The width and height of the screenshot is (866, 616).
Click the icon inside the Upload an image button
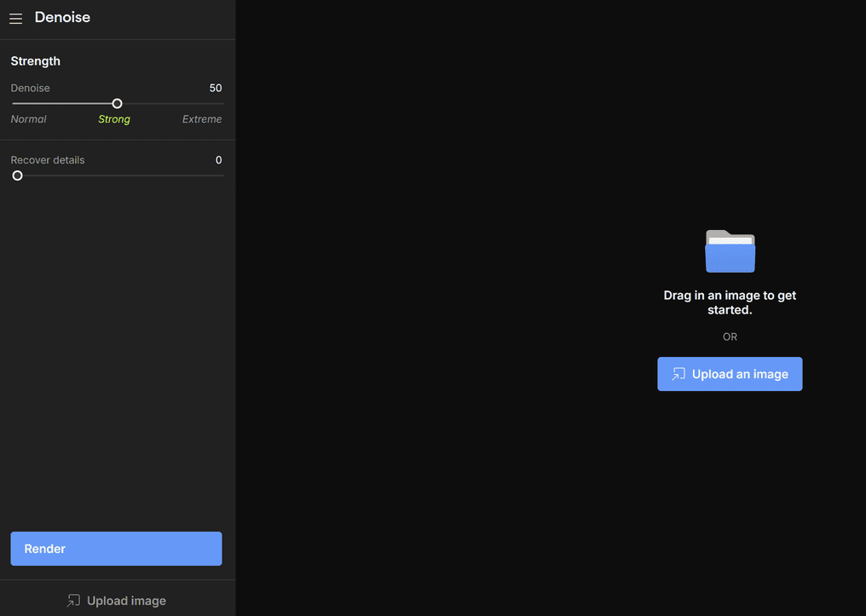678,374
